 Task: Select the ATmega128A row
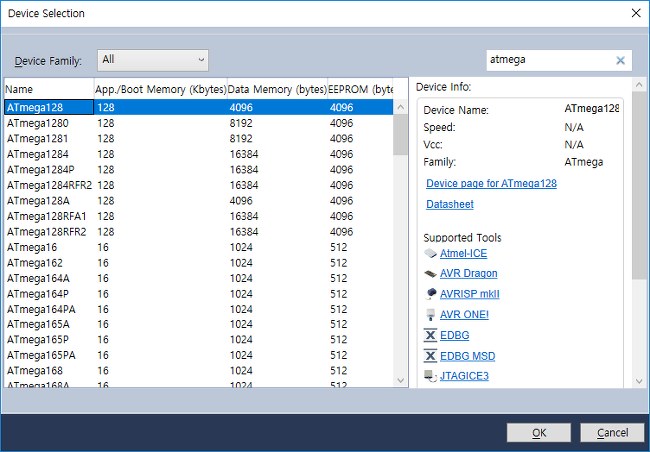199,201
